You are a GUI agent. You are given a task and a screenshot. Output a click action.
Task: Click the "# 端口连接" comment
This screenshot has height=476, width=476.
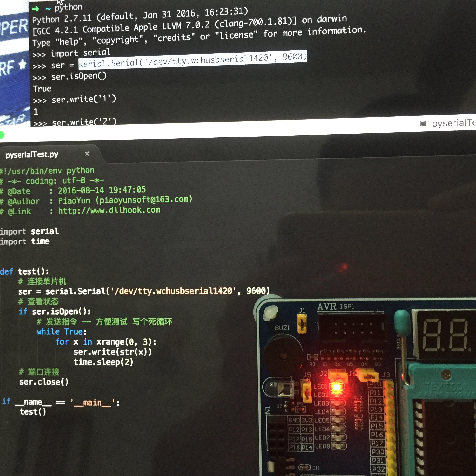tap(39, 372)
